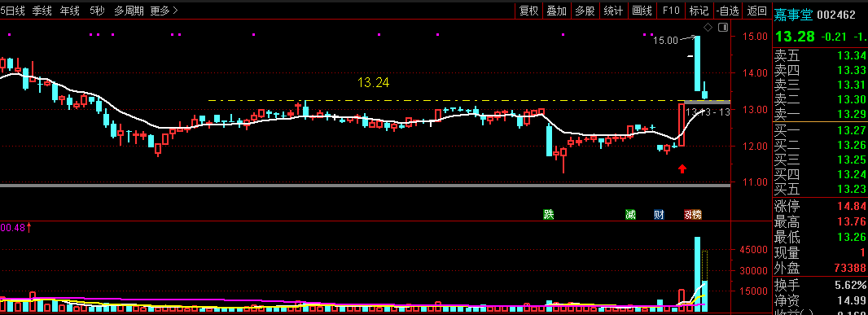The width and height of the screenshot is (868, 315).
Task: Expand the 更多 periods menu
Action: click(164, 11)
